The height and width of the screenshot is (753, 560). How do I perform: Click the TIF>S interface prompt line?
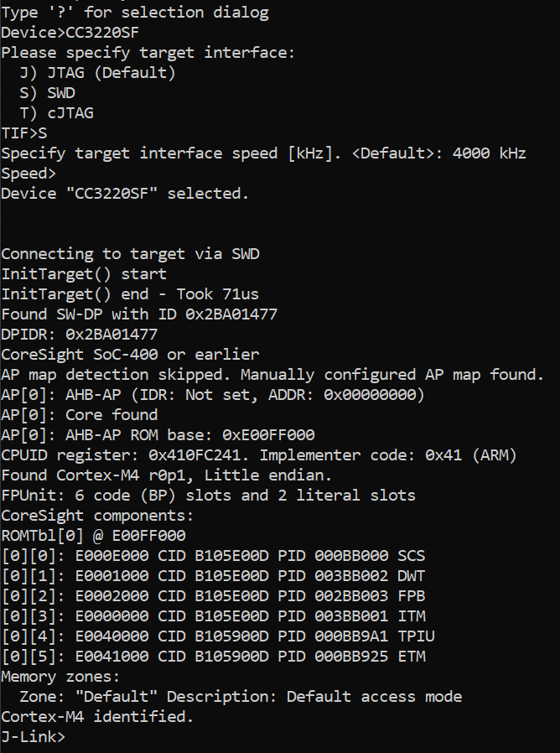point(24,133)
